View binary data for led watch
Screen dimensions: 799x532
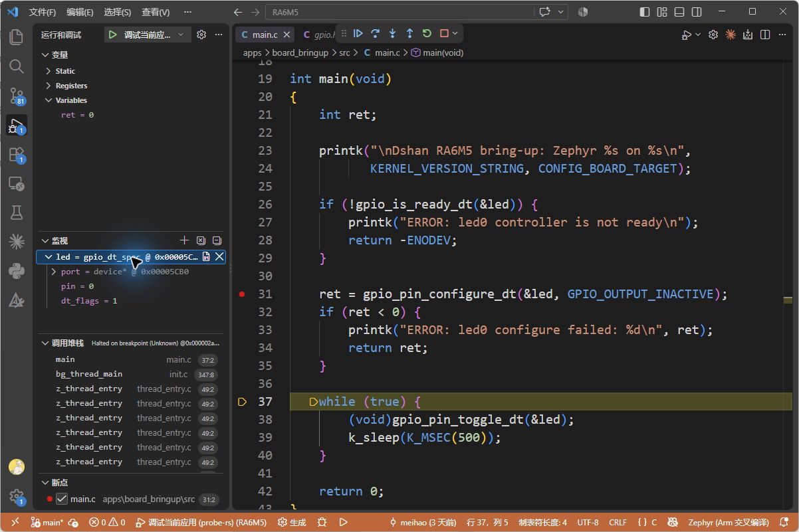(206, 256)
